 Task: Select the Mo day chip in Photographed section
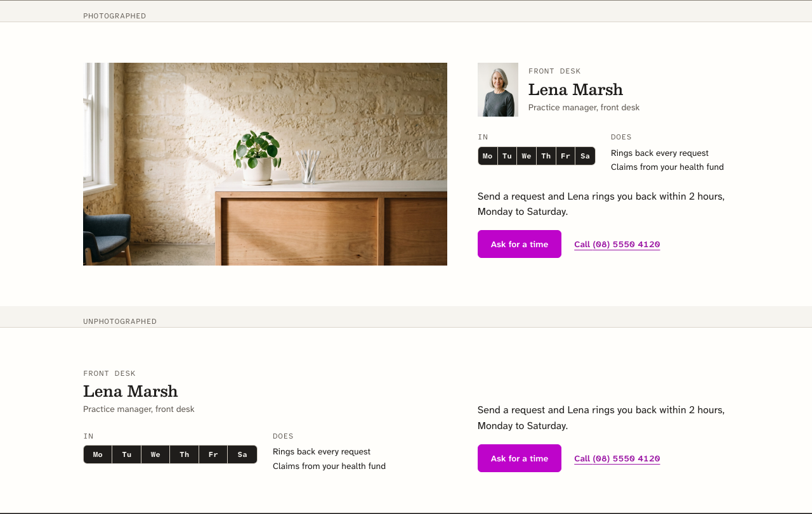488,156
